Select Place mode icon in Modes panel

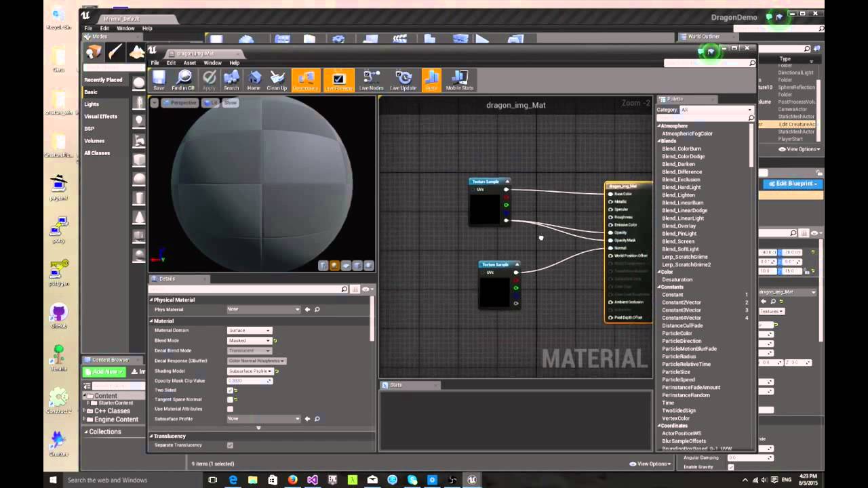pyautogui.click(x=94, y=53)
